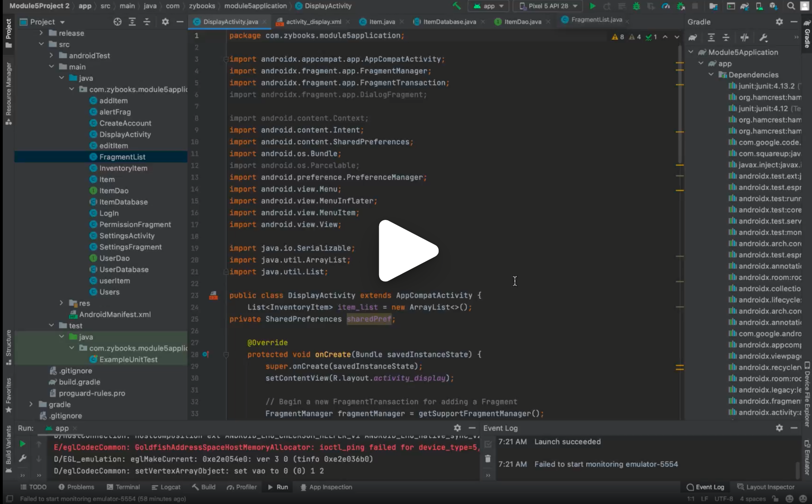
Task: Select FragmentList in project tree
Action: tap(101, 157)
